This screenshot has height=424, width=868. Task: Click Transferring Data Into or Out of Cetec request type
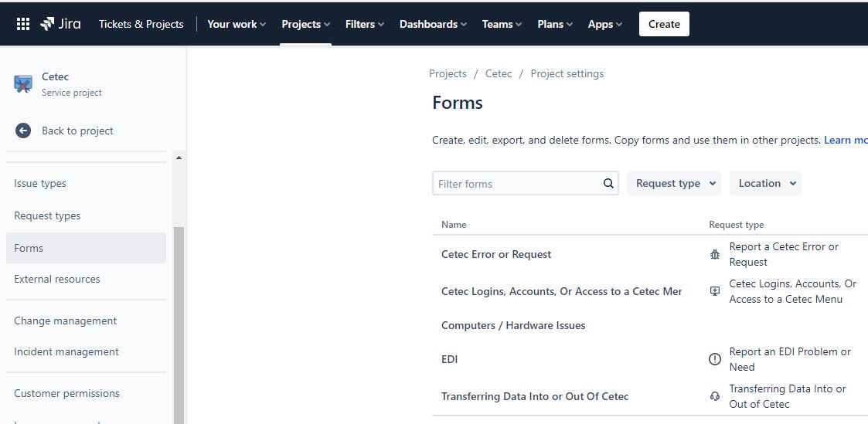788,396
